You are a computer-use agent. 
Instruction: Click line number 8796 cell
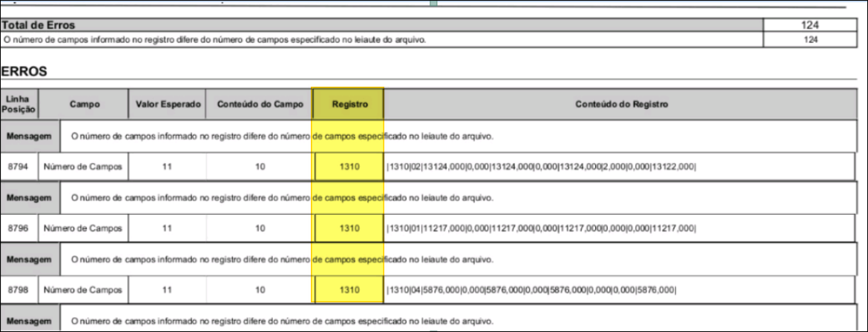[x=19, y=228]
